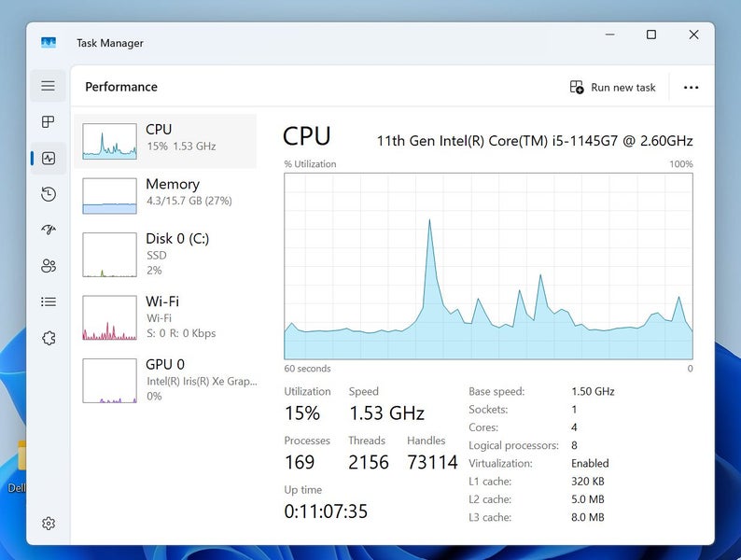Image resolution: width=741 pixels, height=560 pixels.
Task: Select the Memory performance item
Action: pyautogui.click(x=164, y=195)
